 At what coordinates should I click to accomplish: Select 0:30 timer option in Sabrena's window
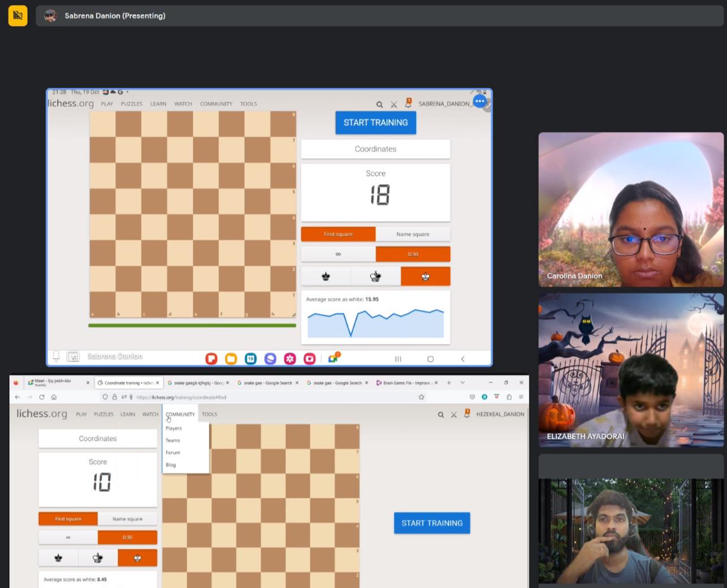tap(413, 254)
